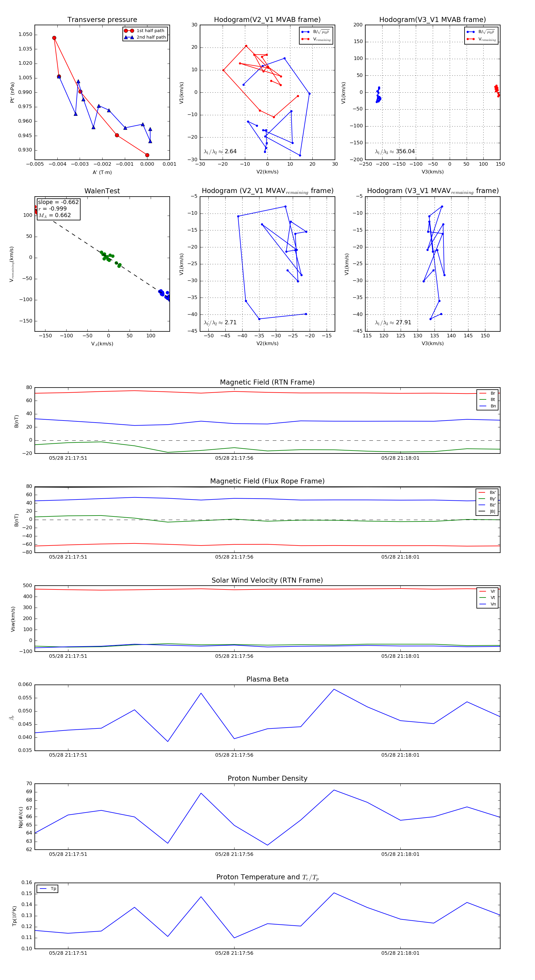Select the "Vr" legend entry

pos(487,592)
